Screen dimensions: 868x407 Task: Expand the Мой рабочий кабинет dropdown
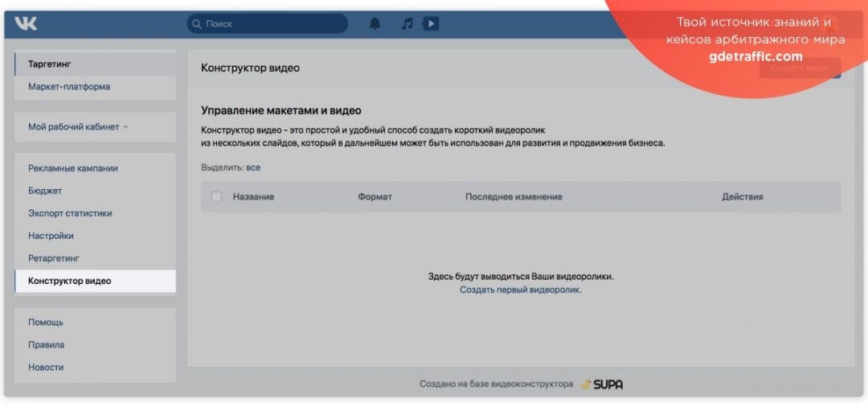point(79,127)
